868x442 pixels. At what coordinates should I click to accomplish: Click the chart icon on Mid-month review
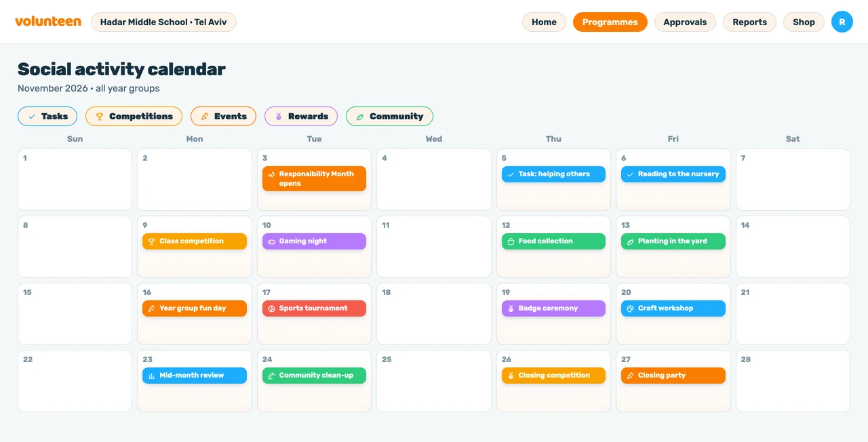152,376
